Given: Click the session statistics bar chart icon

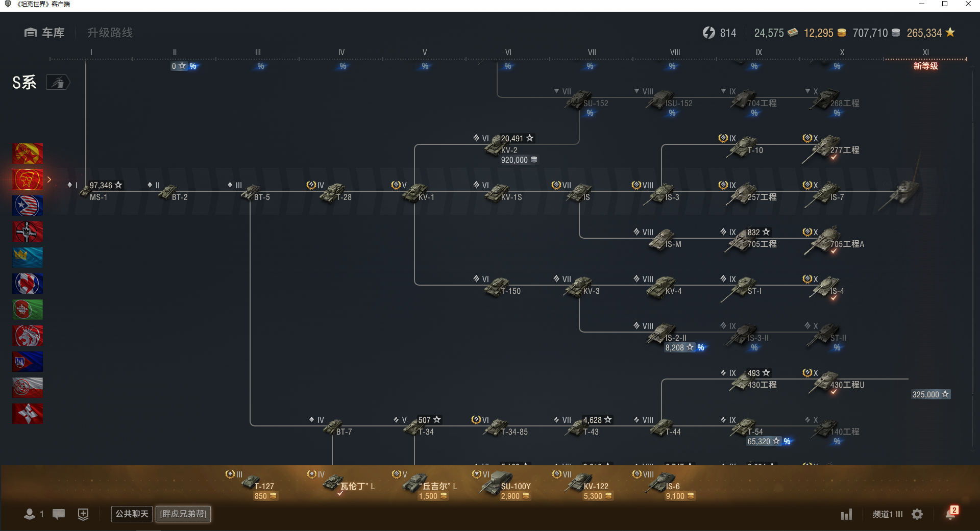Looking at the screenshot, I should (847, 514).
